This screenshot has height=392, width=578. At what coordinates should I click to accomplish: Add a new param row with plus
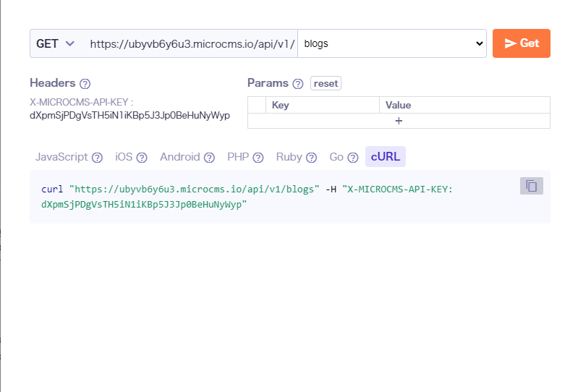[399, 121]
